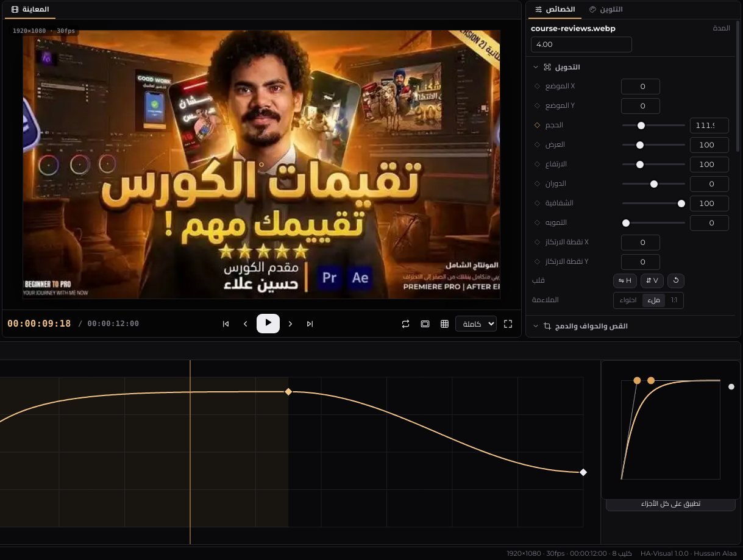
Task: Click the preview video thumbnail
Action: tap(261, 165)
